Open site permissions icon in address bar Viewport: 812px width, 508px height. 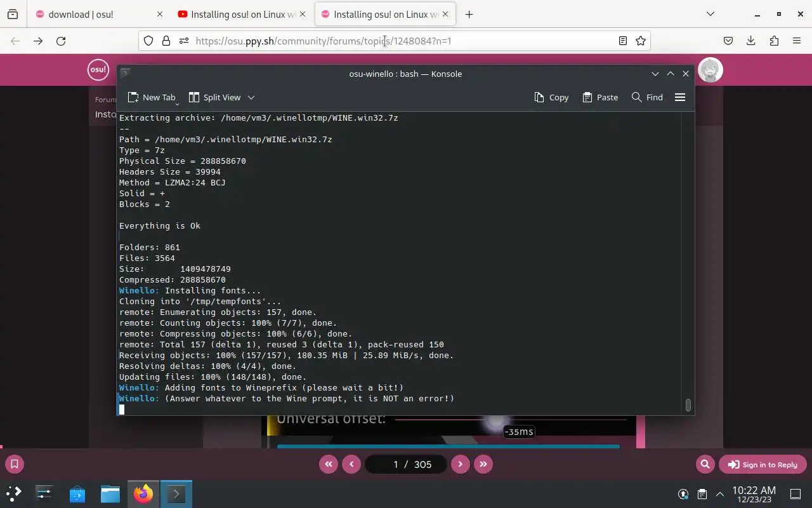click(184, 41)
